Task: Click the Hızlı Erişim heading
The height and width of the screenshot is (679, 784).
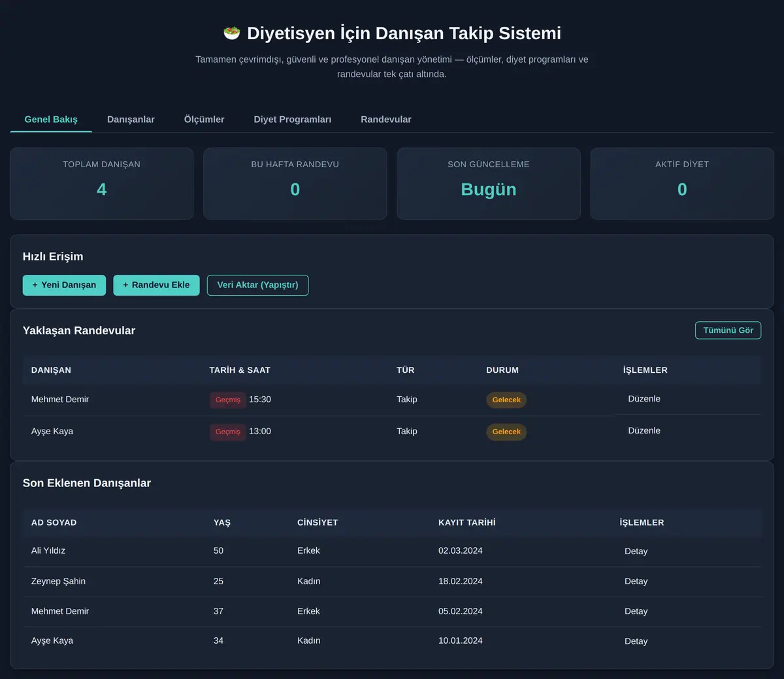Action: click(x=53, y=257)
